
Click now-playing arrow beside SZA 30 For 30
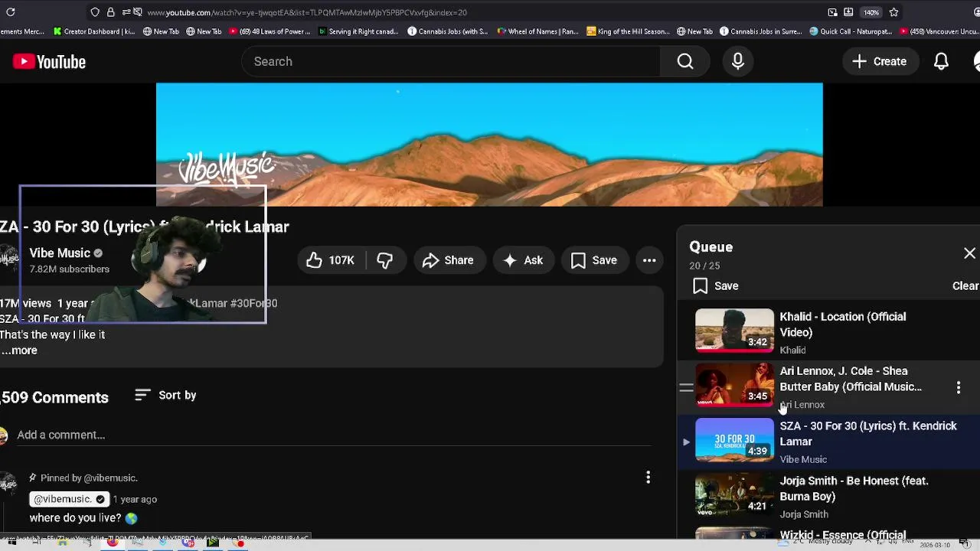[686, 442]
